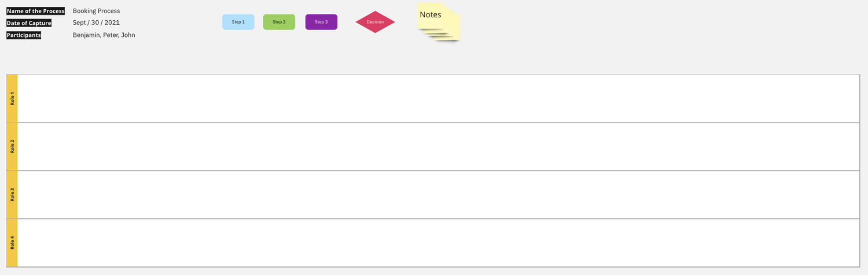868x275 pixels.
Task: Edit the Sept / 30 / 2021 date text
Action: point(96,23)
